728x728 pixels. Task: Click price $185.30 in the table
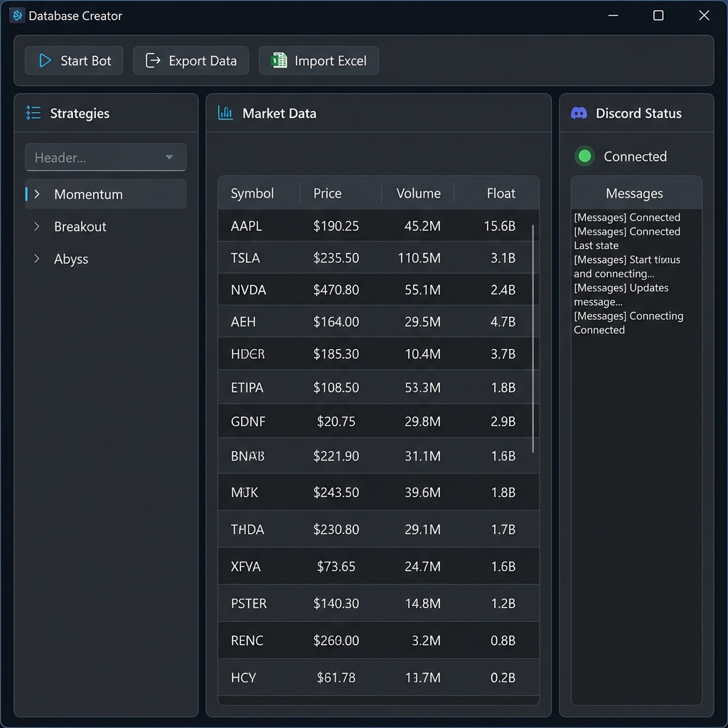[x=336, y=354]
